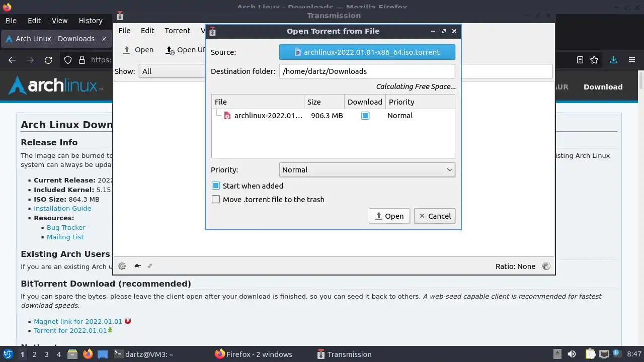Click Open button in torrent dialog
This screenshot has width=644, height=362.
[x=389, y=216]
